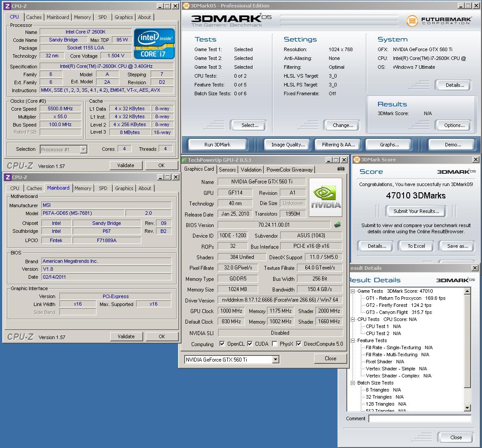Select GT1 - Return To Proxycon row
482x448 pixels.
pos(405,298)
